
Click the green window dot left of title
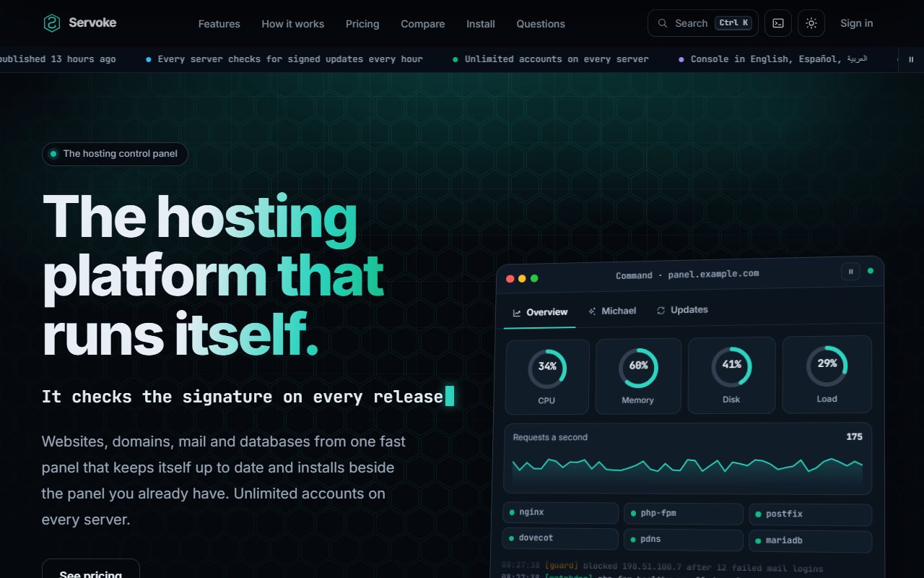[534, 278]
